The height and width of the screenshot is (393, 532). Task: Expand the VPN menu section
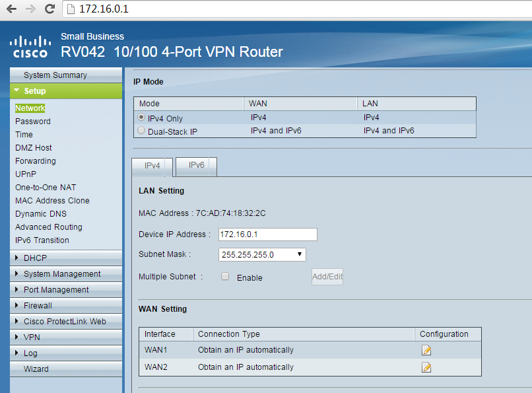pos(32,338)
